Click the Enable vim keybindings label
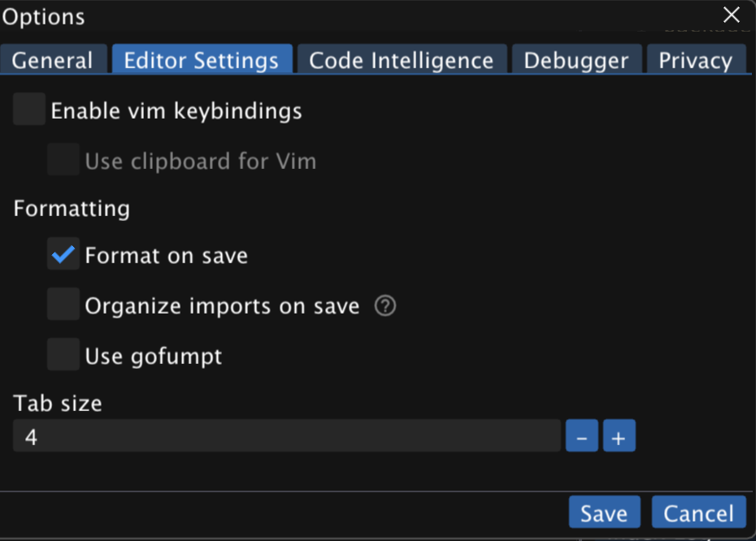 (x=176, y=111)
